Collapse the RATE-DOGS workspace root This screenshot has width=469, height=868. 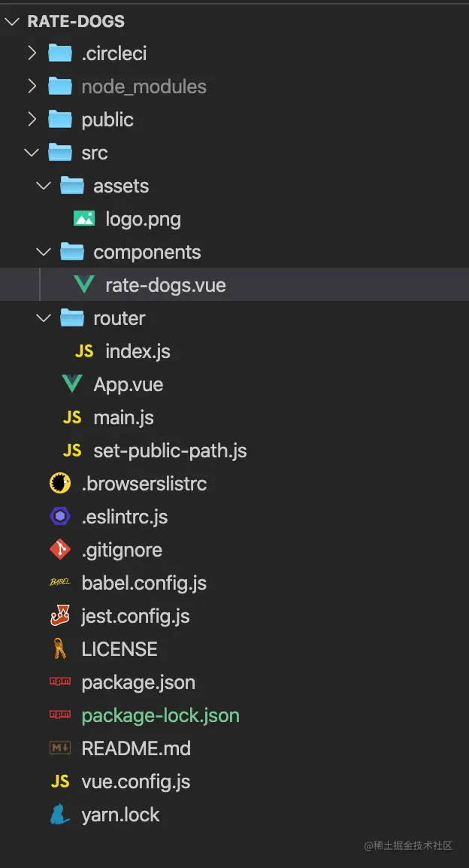[x=11, y=21]
